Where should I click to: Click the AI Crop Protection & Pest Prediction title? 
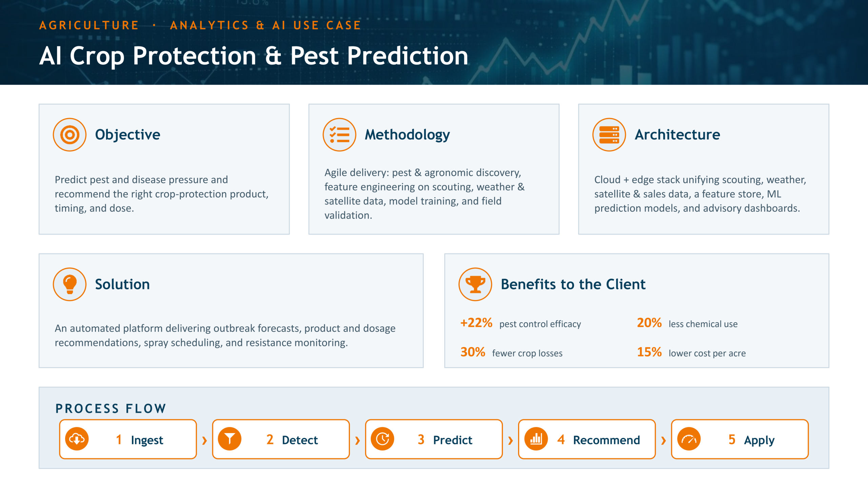point(254,56)
